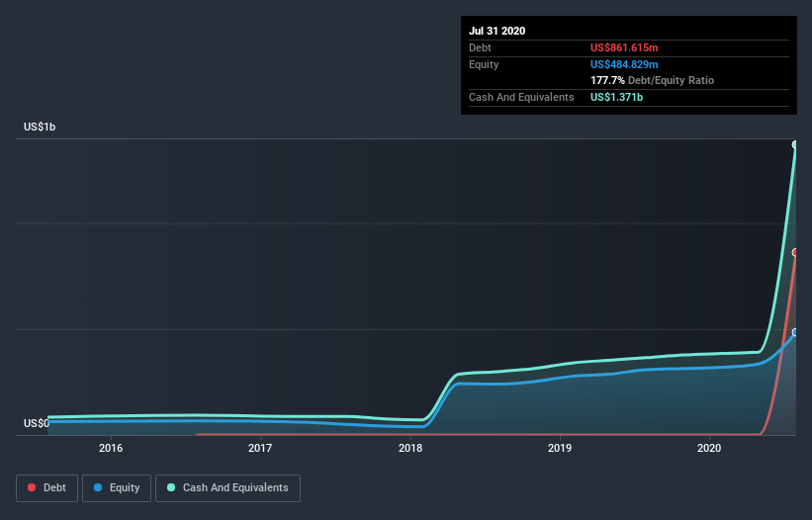Viewport: 812px width, 520px height.
Task: Click the Jul 31 2020 tooltip date
Action: (497, 31)
